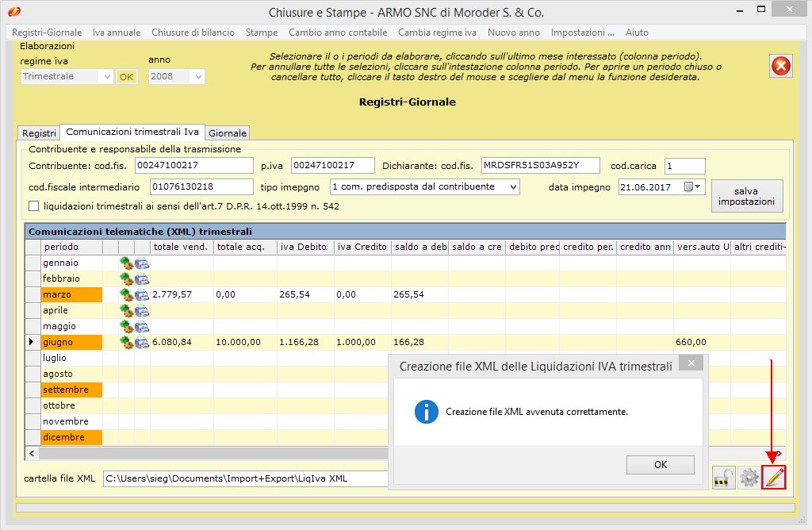Click the pencil icon to create XML file
812x530 pixels.
click(774, 478)
